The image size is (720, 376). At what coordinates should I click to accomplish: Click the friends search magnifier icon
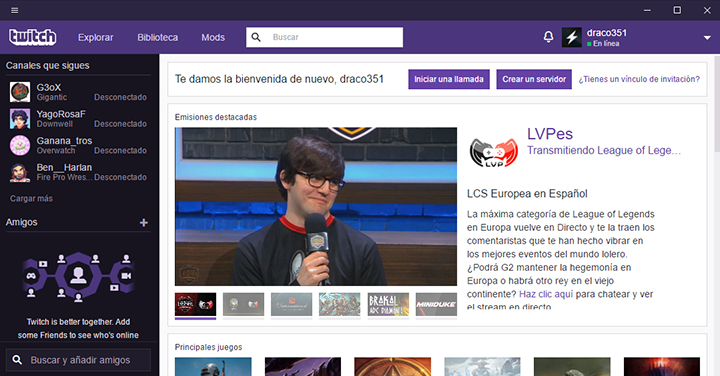17,360
